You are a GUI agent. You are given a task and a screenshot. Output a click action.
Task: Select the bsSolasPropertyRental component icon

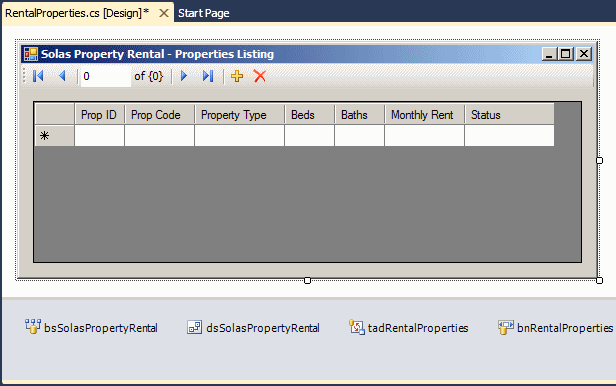pos(33,327)
